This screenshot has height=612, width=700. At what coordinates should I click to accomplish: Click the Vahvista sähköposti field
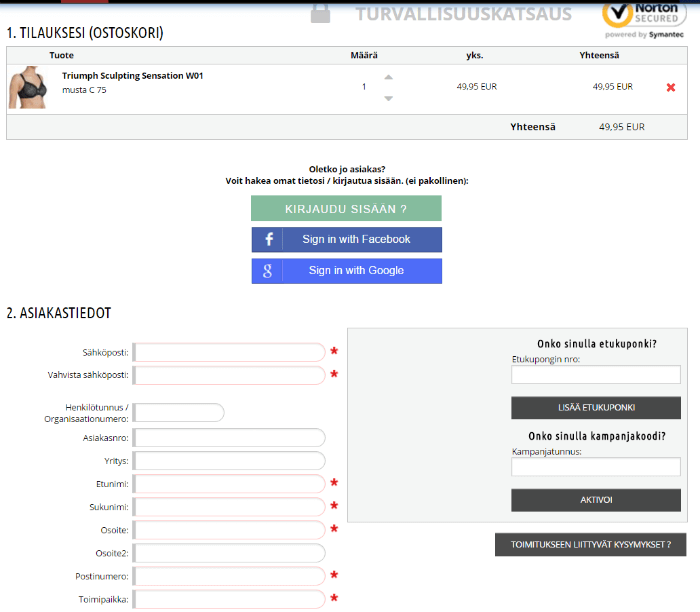click(230, 375)
